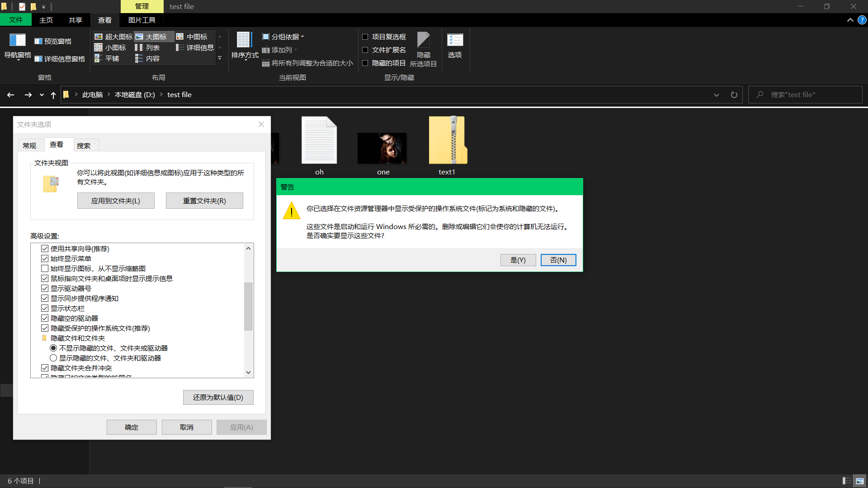Select show hidden files radio button (显示隐藏的文件)
Viewport: 868px width, 488px height.
pyautogui.click(x=53, y=358)
